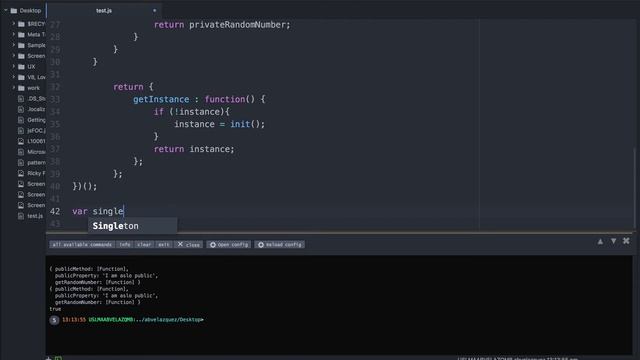
Task: Close the terminal panel with X icon
Action: point(626,241)
